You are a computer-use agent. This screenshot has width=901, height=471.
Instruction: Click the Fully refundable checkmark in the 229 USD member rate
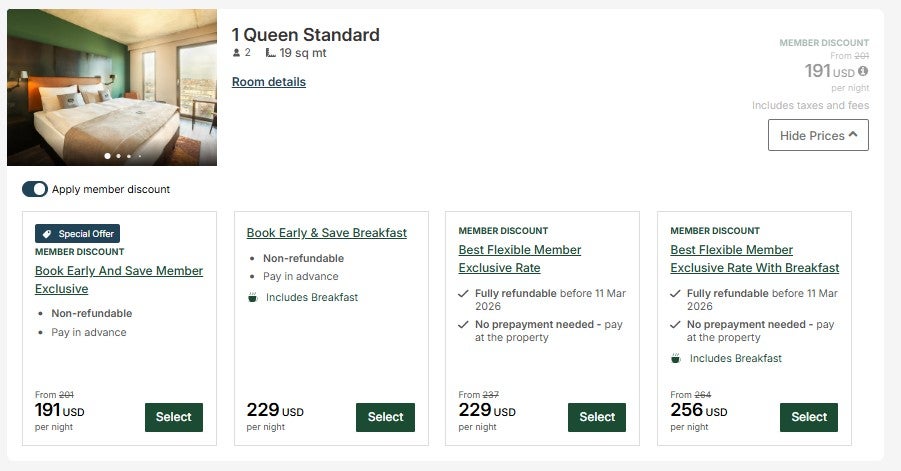(464, 294)
